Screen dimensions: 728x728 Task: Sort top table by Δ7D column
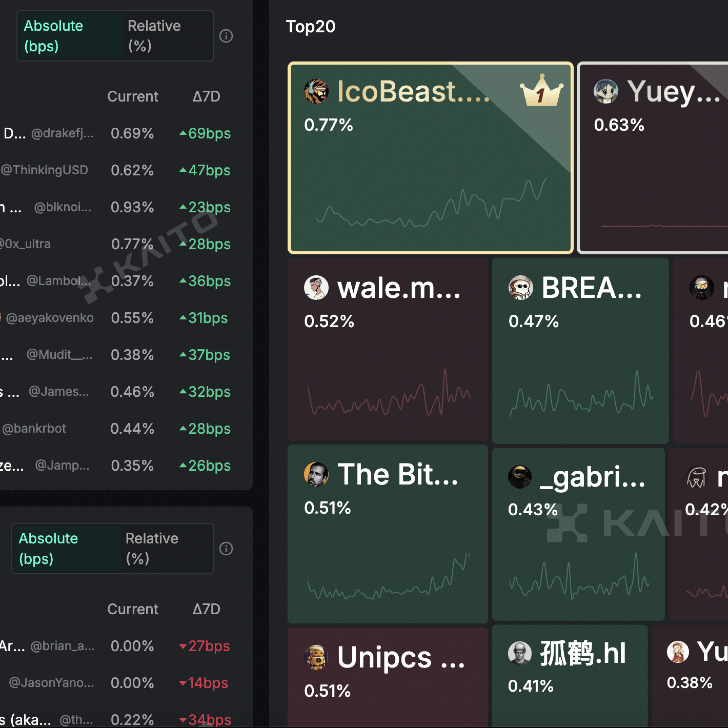tap(206, 96)
